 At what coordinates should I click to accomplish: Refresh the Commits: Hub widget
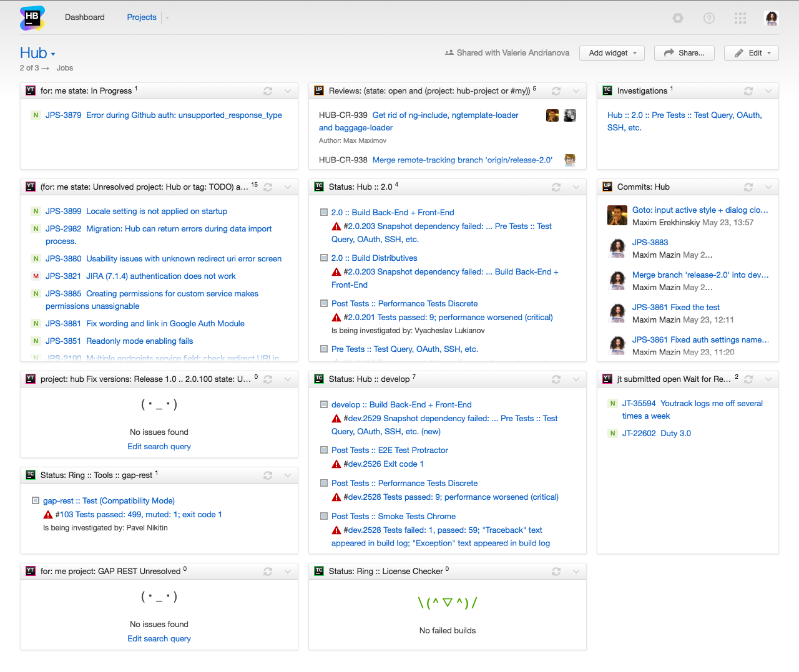pyautogui.click(x=748, y=187)
